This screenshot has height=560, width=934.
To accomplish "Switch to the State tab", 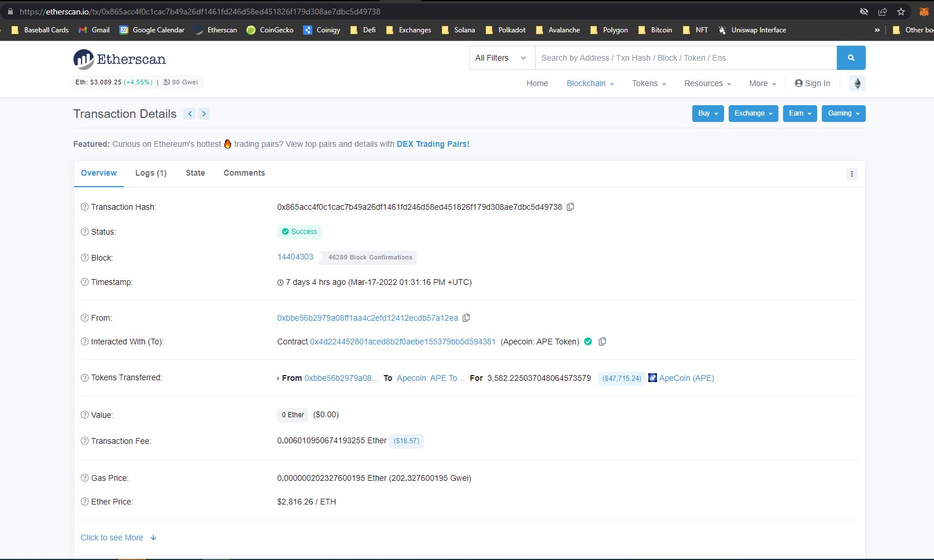I will coord(195,173).
